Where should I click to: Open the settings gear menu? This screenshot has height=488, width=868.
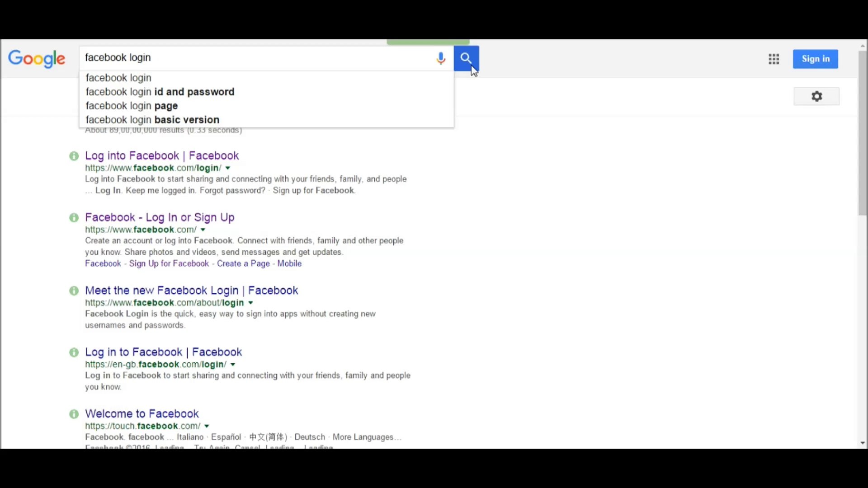(816, 96)
